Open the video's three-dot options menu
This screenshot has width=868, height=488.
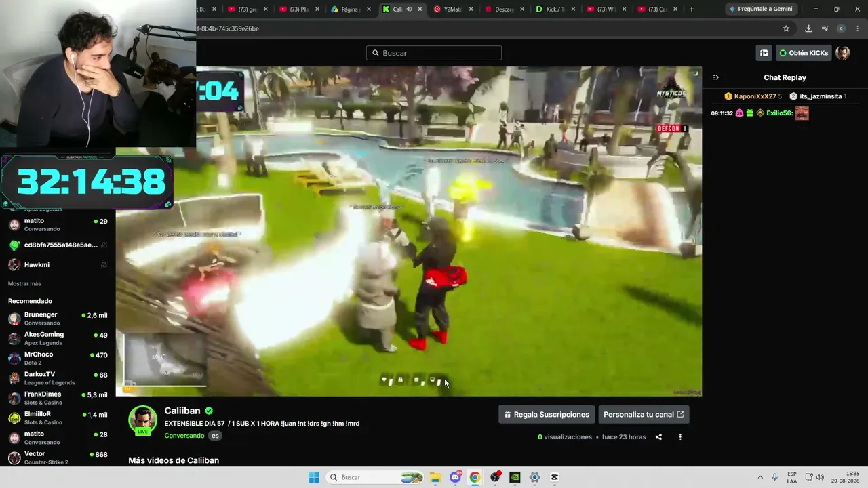click(680, 437)
